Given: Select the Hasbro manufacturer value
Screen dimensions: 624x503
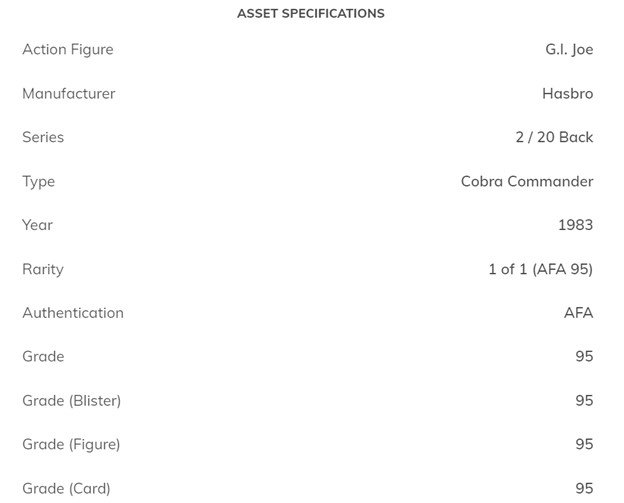Looking at the screenshot, I should (x=567, y=94).
